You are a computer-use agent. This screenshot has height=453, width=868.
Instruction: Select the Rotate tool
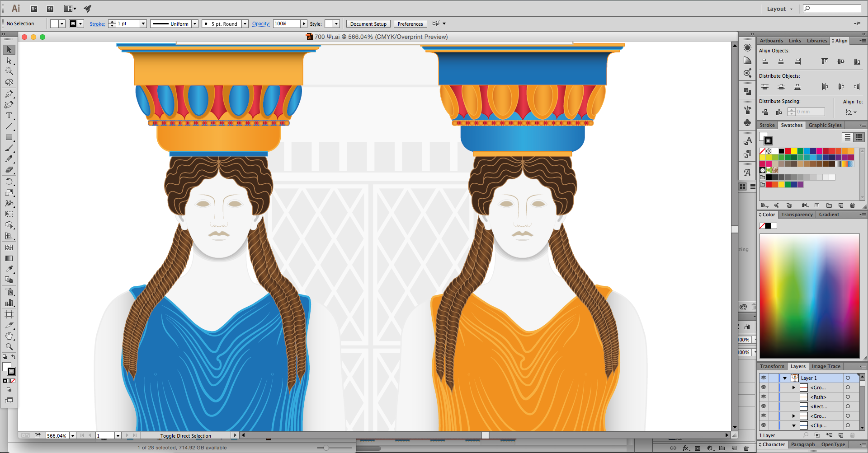click(x=9, y=182)
